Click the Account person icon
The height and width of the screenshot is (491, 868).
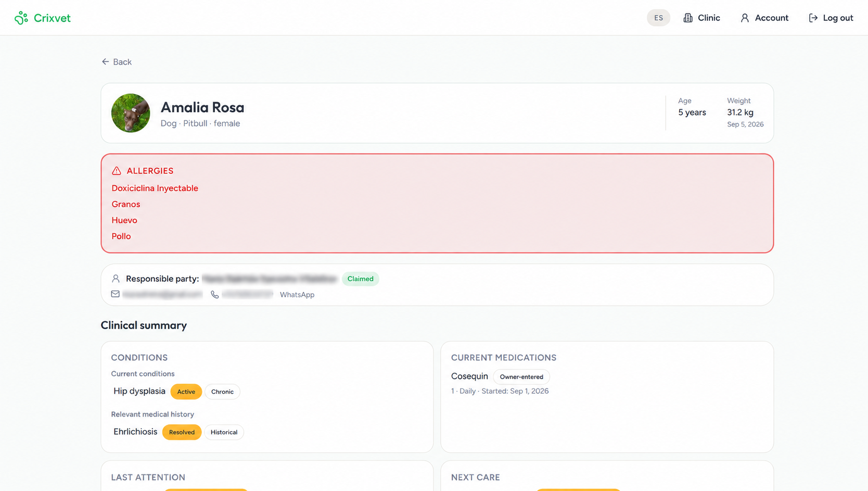(745, 18)
